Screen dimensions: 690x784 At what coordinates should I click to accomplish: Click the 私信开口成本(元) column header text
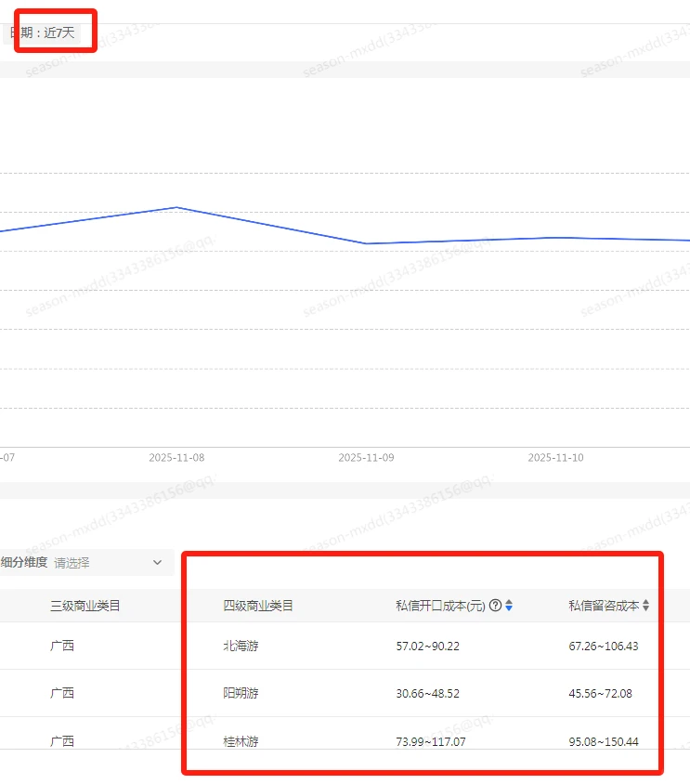(x=440, y=606)
